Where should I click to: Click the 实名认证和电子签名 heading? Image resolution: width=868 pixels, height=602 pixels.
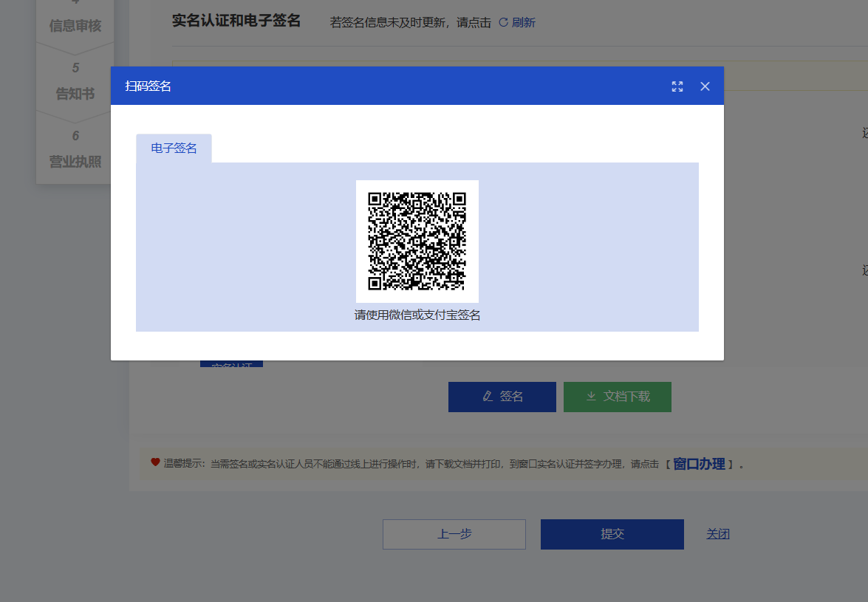click(236, 21)
